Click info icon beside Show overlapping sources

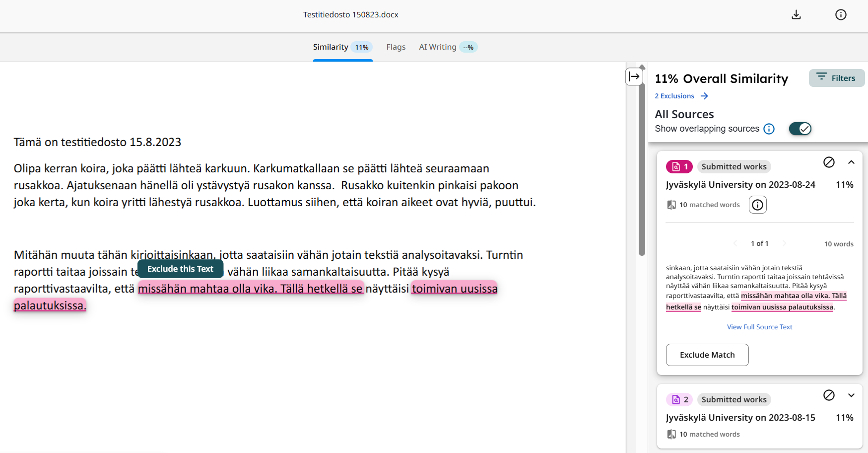pos(769,129)
